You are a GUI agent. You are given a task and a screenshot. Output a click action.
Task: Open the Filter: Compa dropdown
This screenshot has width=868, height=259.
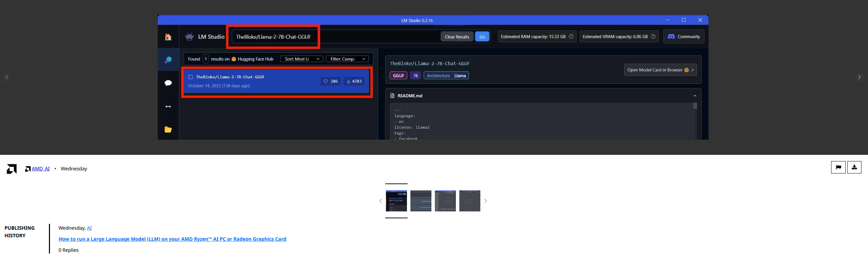347,59
